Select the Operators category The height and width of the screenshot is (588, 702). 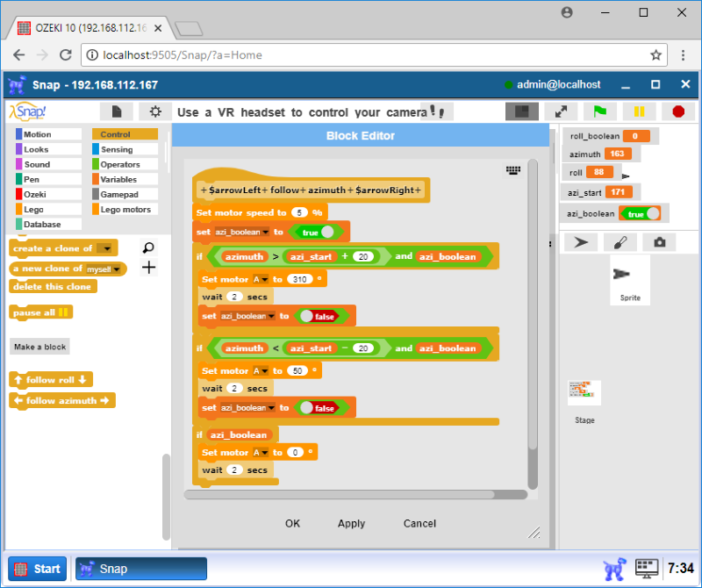click(125, 164)
